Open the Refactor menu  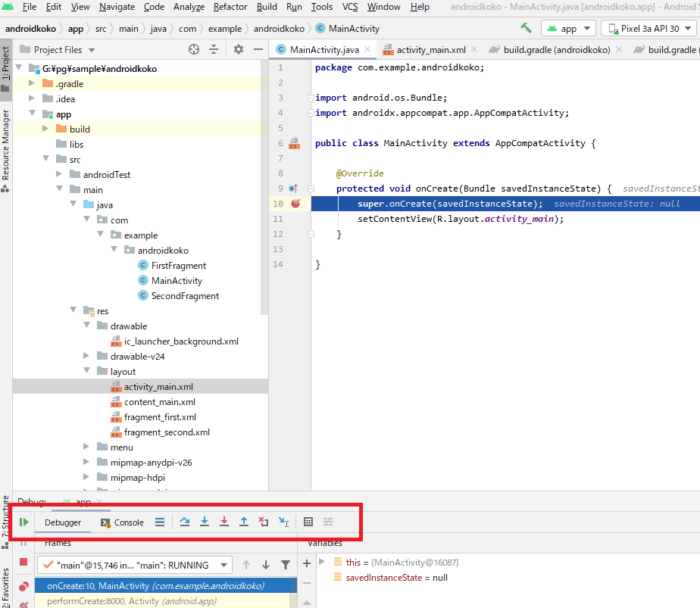(x=230, y=7)
